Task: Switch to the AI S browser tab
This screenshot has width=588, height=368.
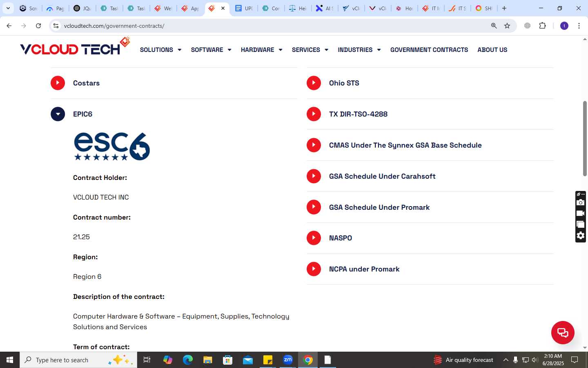Action: pos(325,8)
